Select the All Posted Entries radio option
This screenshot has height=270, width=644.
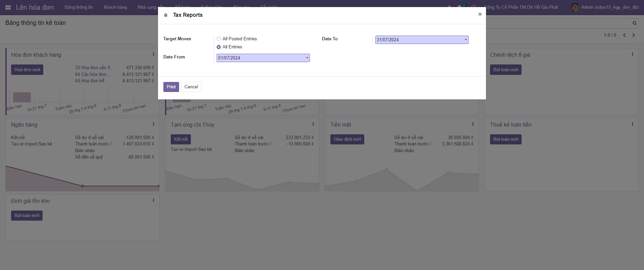219,39
